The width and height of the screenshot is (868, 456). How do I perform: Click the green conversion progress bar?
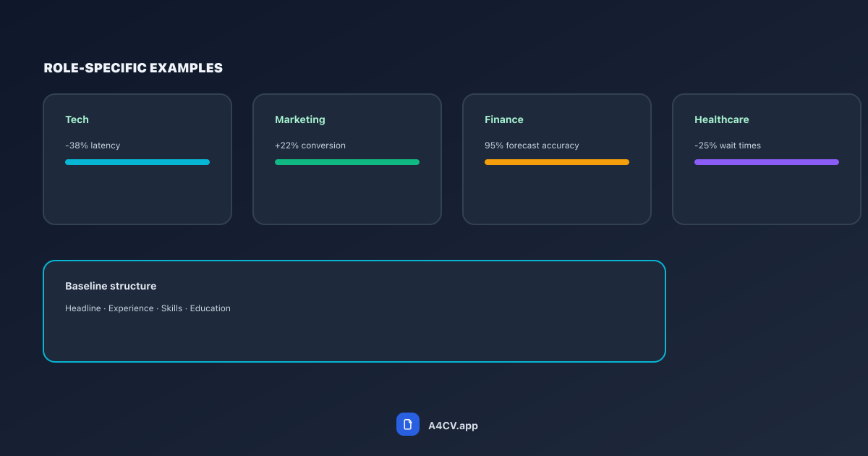[347, 162]
